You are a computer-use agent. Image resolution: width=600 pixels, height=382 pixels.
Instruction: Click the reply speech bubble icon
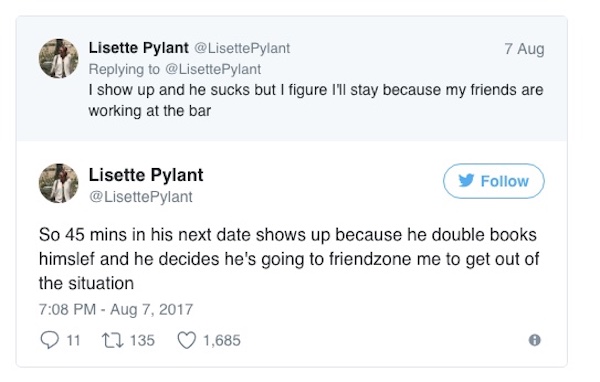pos(49,340)
